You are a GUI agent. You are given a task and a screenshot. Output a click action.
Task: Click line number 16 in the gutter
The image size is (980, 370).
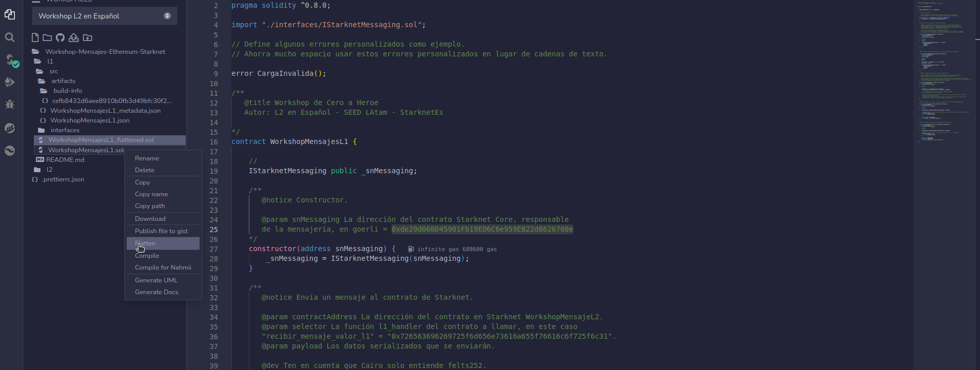click(x=213, y=142)
